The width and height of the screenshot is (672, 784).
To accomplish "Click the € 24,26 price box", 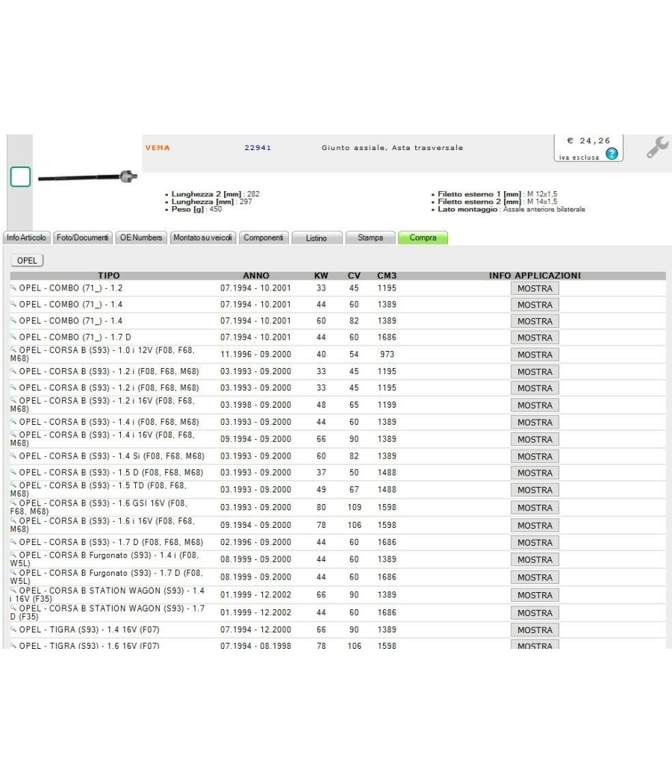I will click(x=588, y=148).
